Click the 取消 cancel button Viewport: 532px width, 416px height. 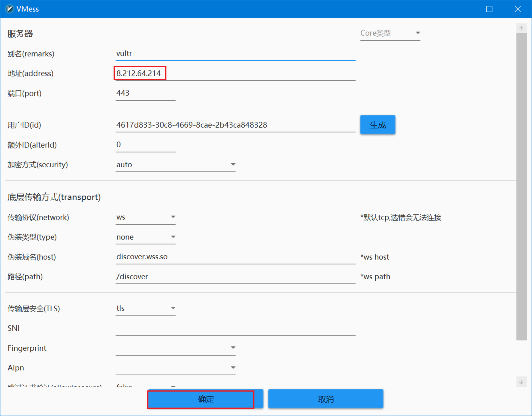326,399
